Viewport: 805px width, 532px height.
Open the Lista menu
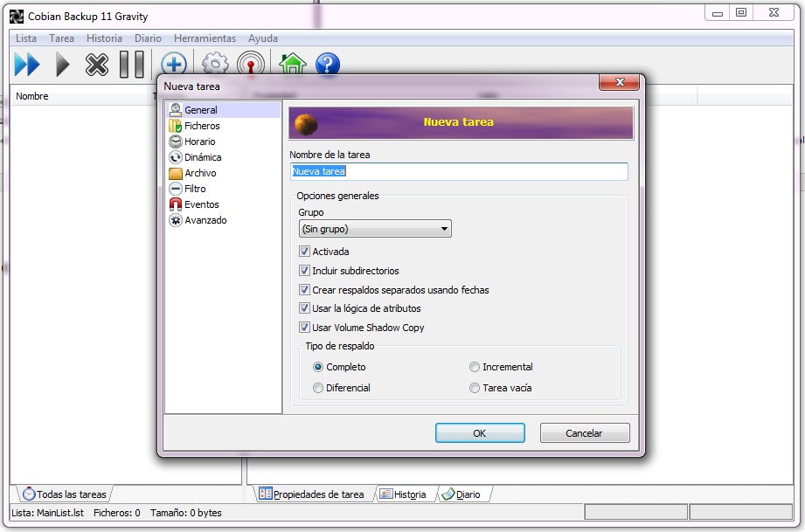(x=26, y=38)
